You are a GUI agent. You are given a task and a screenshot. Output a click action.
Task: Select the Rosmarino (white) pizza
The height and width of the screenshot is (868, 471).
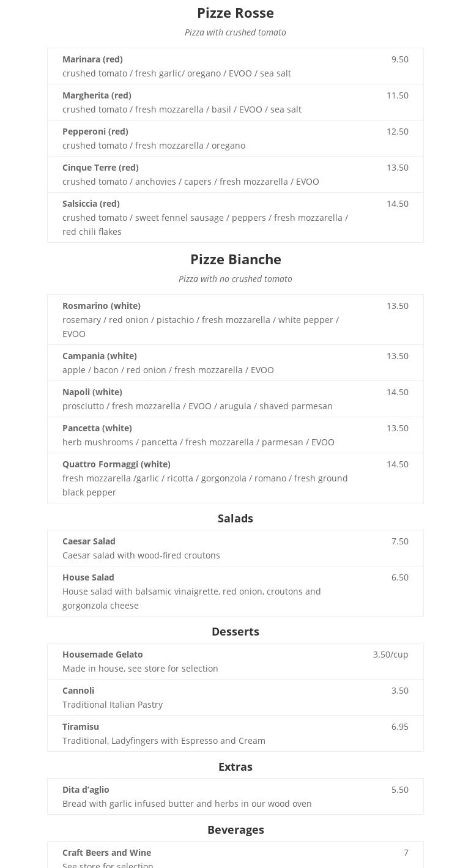click(101, 306)
